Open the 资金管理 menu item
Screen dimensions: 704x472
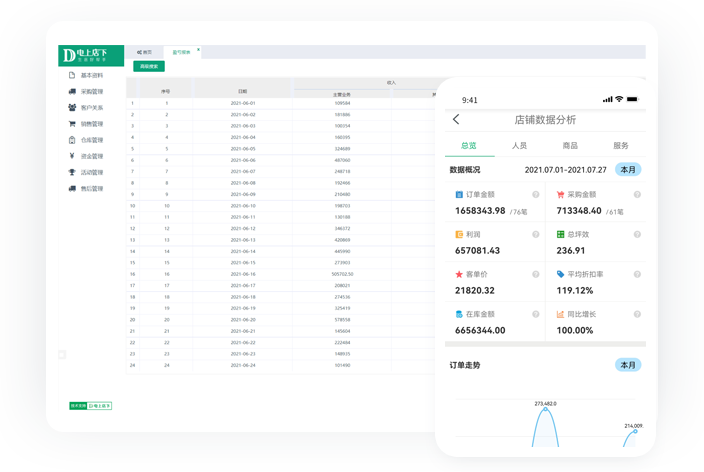(92, 156)
